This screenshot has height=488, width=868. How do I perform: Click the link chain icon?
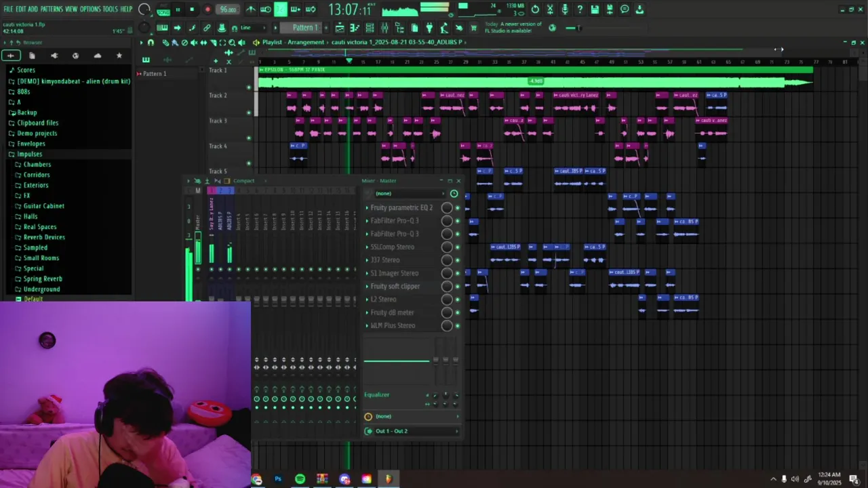207,28
